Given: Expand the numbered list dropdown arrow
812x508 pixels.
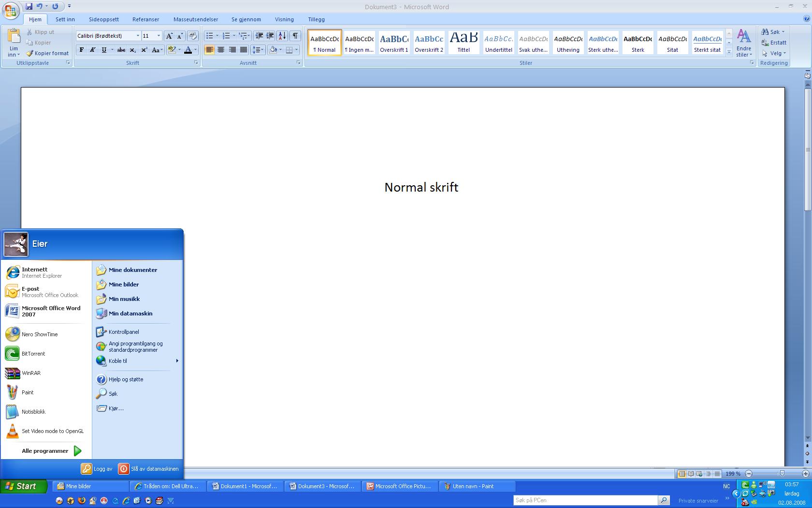Looking at the screenshot, I should [x=234, y=36].
